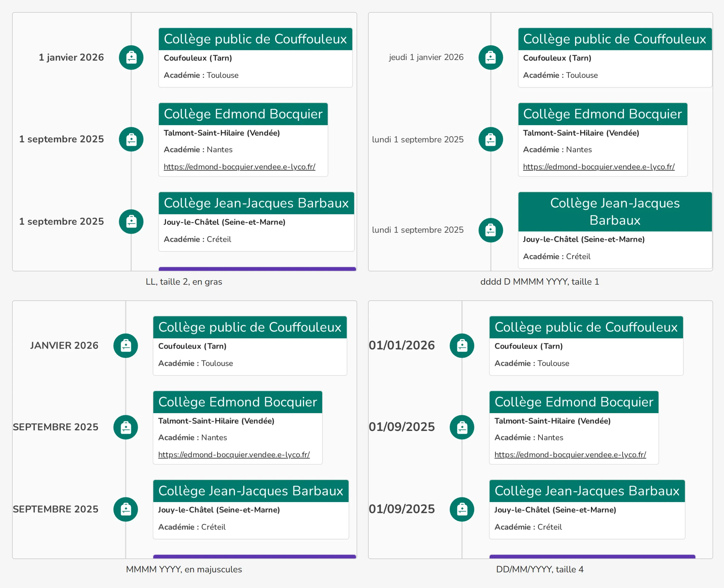724x588 pixels.
Task: Click caption 'LL, taille 2, en gras'
Action: (184, 282)
